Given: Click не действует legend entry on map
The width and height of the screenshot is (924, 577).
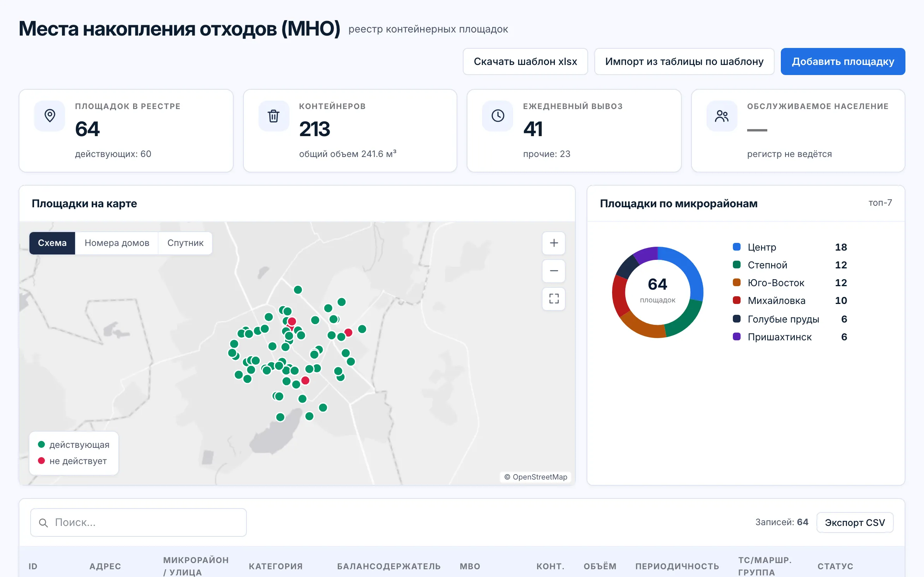Looking at the screenshot, I should 72,461.
